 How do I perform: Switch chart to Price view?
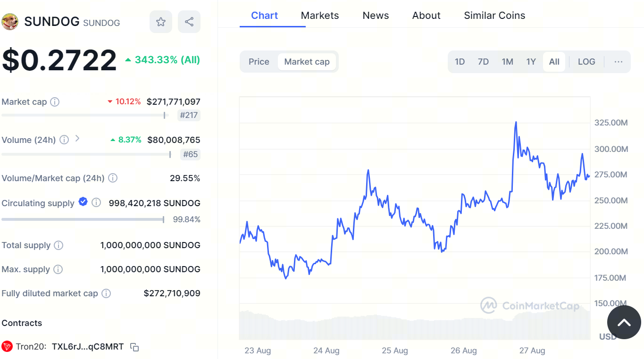pyautogui.click(x=259, y=62)
